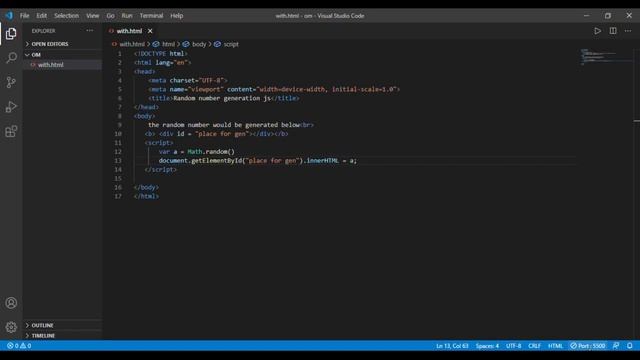Viewport: 640px width, 360px height.
Task: Open the Source Control view
Action: click(x=11, y=82)
